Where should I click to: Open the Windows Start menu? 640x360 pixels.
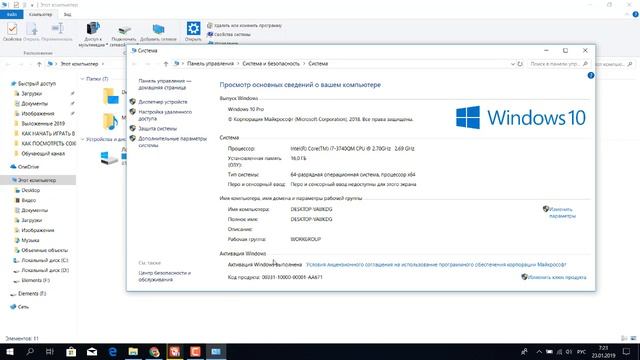9,351
